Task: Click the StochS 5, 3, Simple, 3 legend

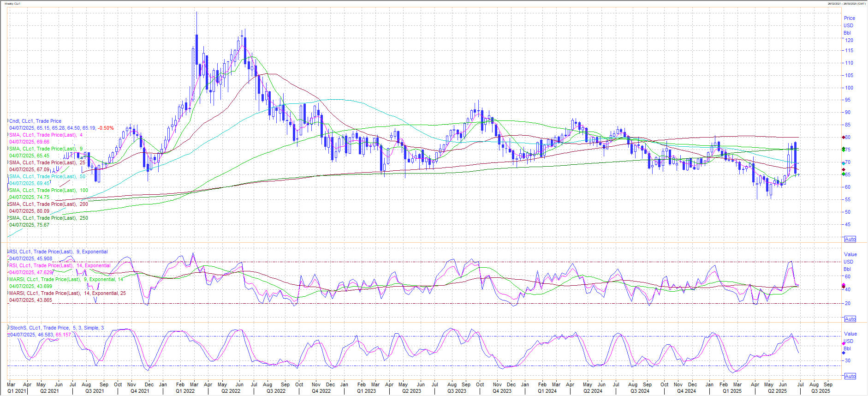Action: coord(57,328)
